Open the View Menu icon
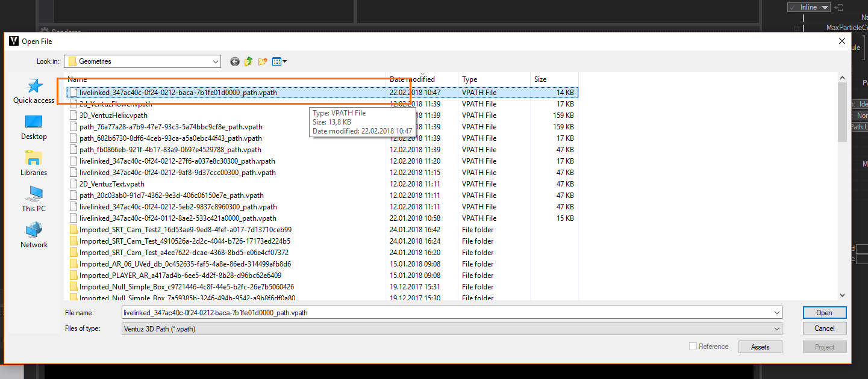868x379 pixels. [x=279, y=61]
